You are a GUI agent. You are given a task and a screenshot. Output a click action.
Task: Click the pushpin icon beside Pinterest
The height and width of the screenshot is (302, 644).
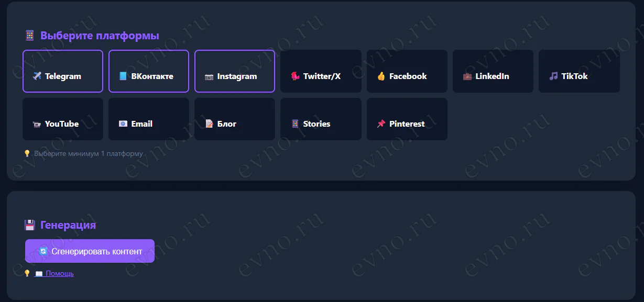[x=381, y=124]
